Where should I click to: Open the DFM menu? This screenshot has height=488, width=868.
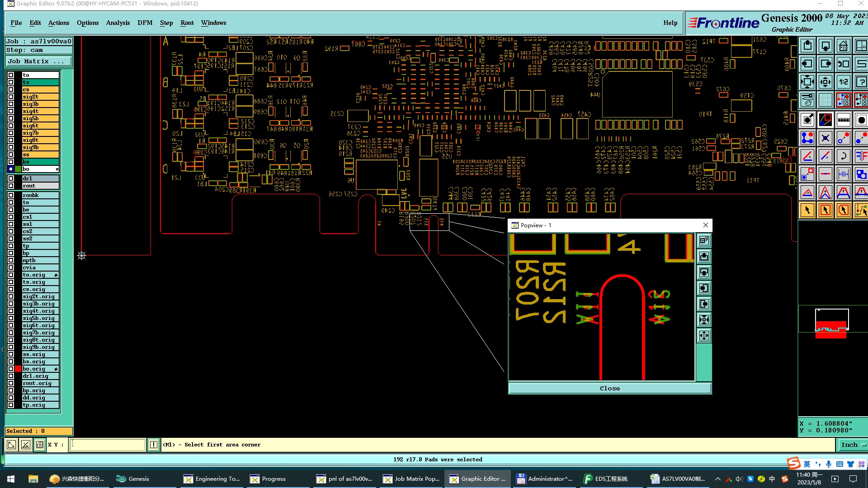145,23
